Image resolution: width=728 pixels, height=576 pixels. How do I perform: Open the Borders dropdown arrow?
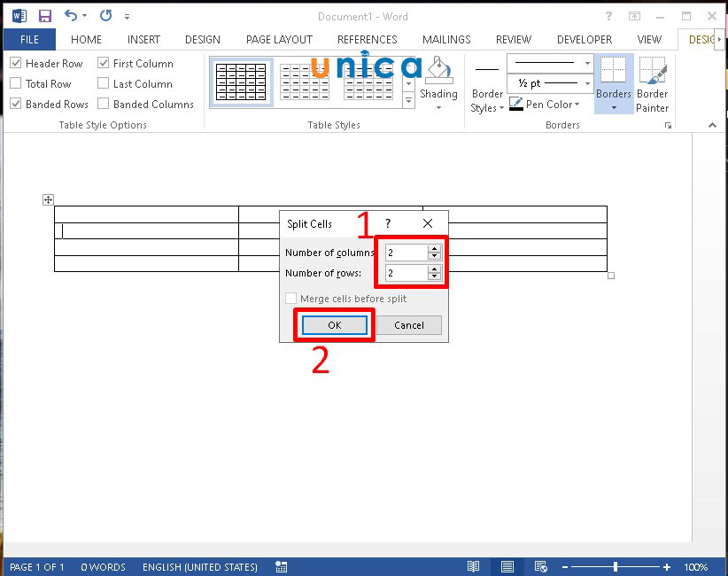[614, 108]
